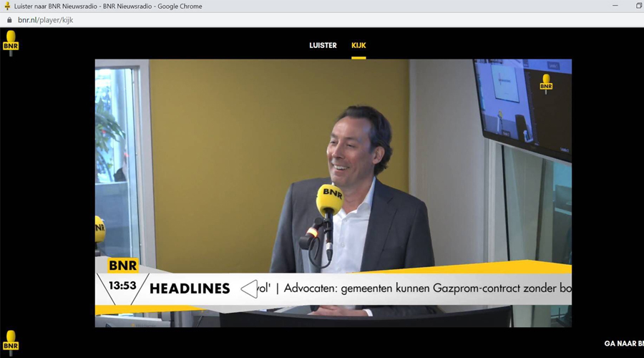Viewport: 644px width, 358px height.
Task: Switch to the LUISTER tab
Action: 323,46
